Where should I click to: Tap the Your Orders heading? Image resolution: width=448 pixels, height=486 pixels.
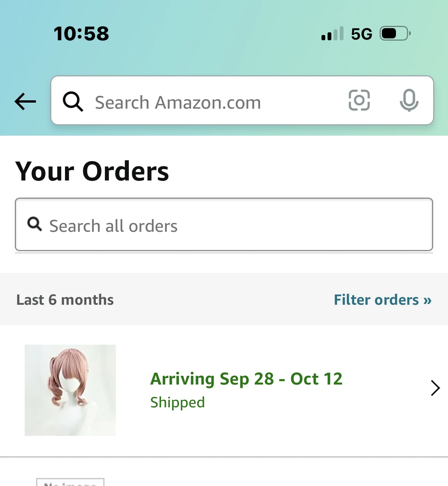point(92,171)
